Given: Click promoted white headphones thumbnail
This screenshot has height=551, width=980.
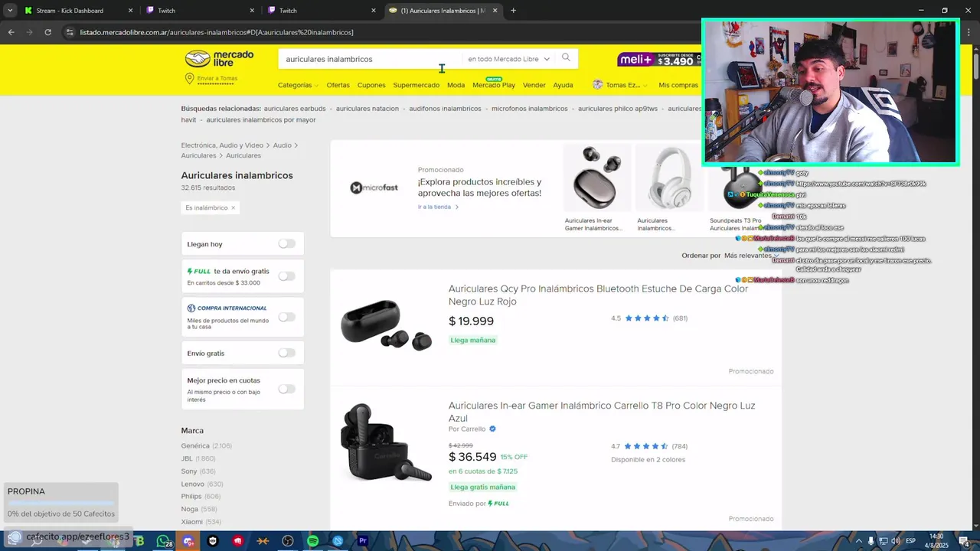Looking at the screenshot, I should tap(669, 178).
